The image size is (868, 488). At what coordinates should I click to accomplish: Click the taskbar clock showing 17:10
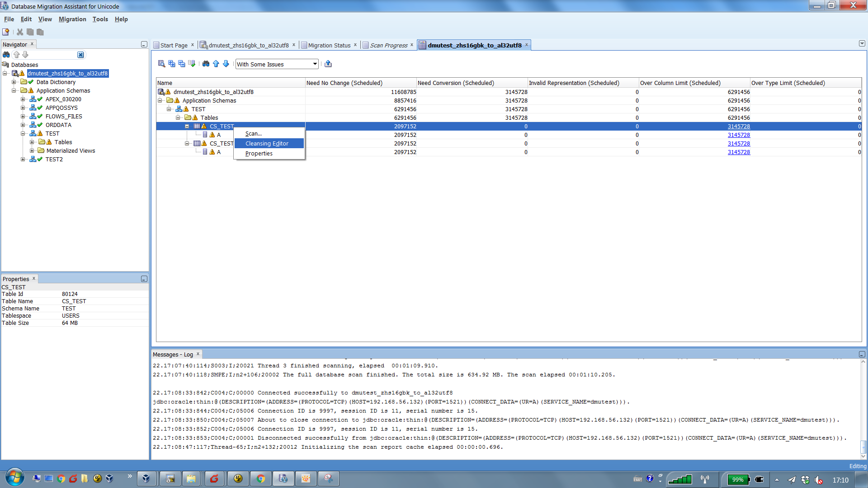click(x=840, y=480)
